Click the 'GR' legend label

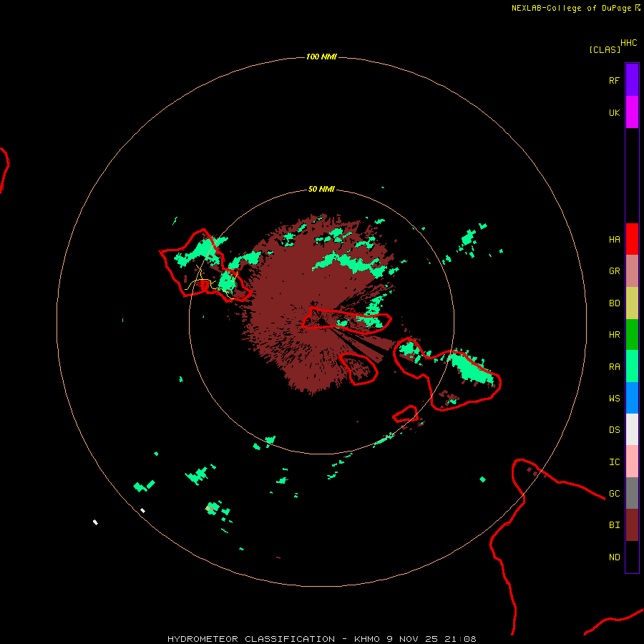coord(615,271)
